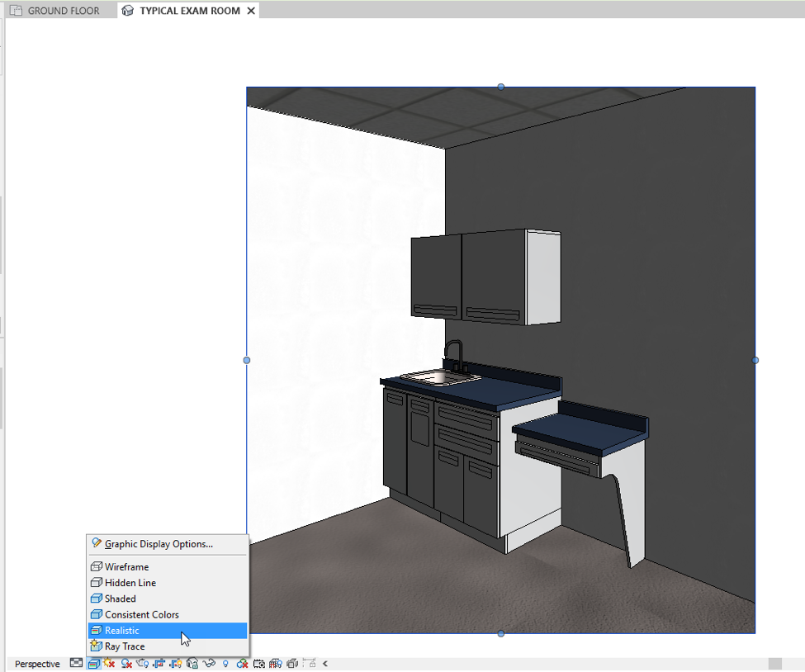Click the left crop region handle

(x=246, y=361)
